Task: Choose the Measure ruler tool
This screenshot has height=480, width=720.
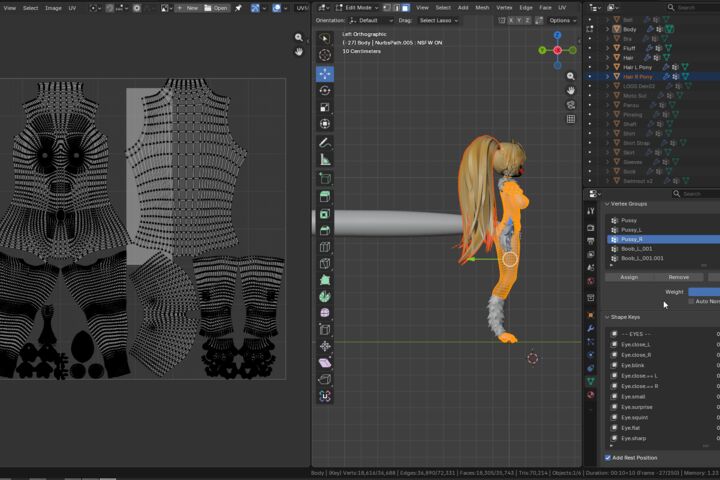Action: click(325, 160)
